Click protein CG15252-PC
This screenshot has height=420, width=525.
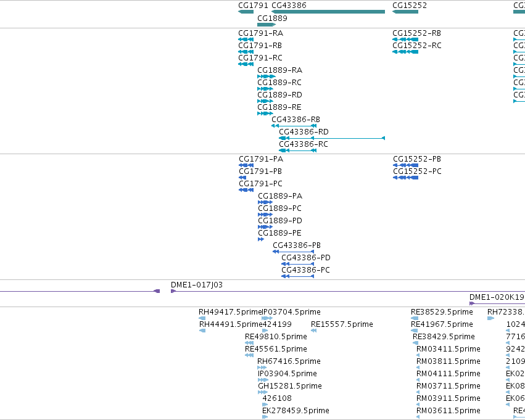417,171
